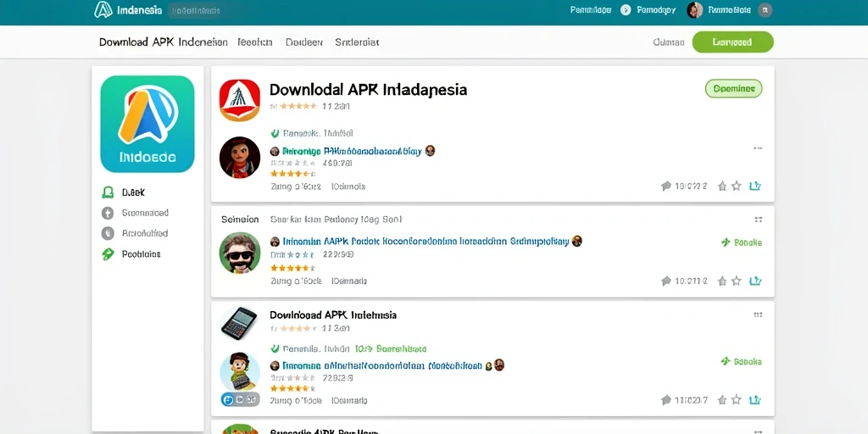
Task: Select the green Pootioina sidebar icon
Action: (x=108, y=254)
